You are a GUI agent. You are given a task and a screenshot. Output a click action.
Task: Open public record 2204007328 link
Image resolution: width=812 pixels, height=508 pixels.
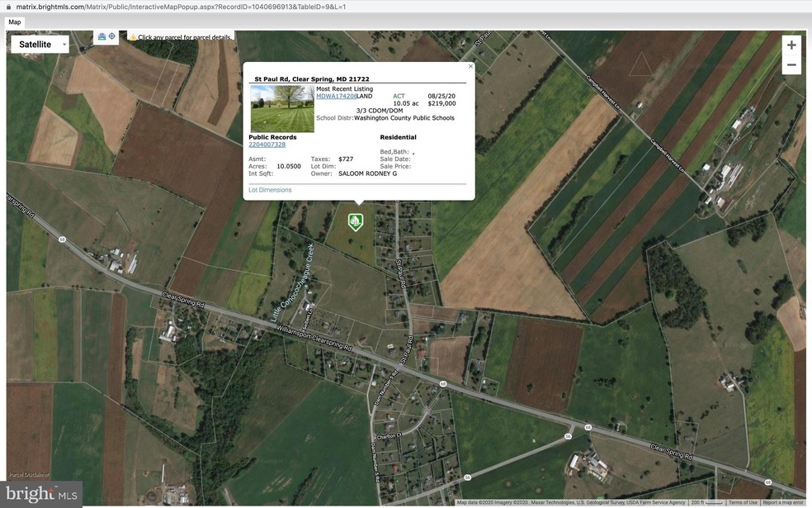pyautogui.click(x=267, y=145)
